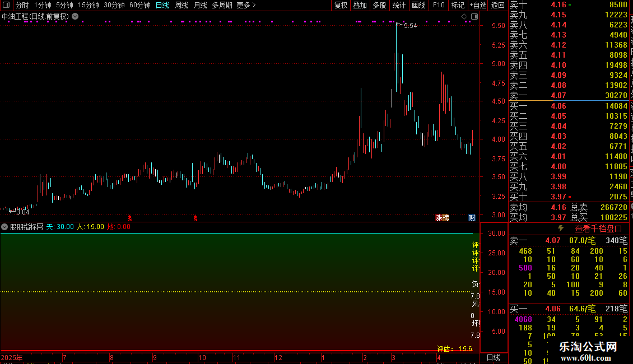Select the 日线 daily period
The height and width of the screenshot is (364, 633).
click(x=162, y=5)
